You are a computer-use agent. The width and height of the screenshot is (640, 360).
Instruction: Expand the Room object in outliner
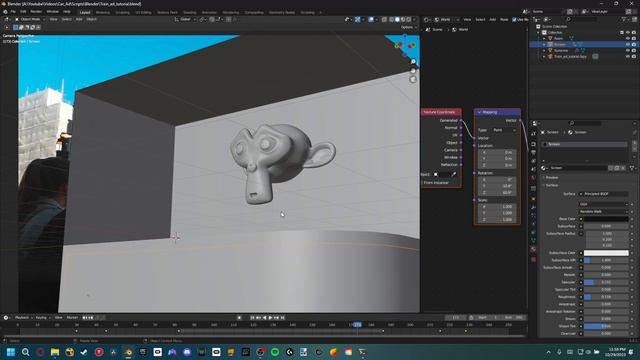544,38
